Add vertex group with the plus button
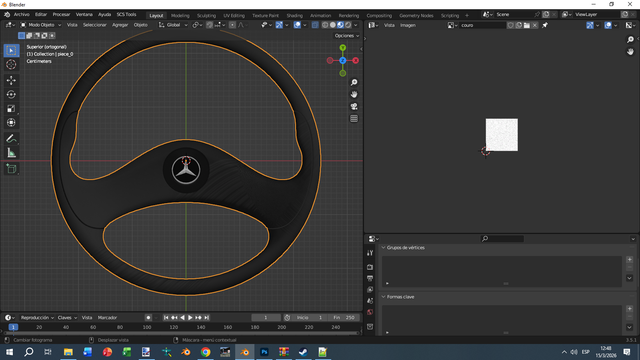 coord(629,260)
